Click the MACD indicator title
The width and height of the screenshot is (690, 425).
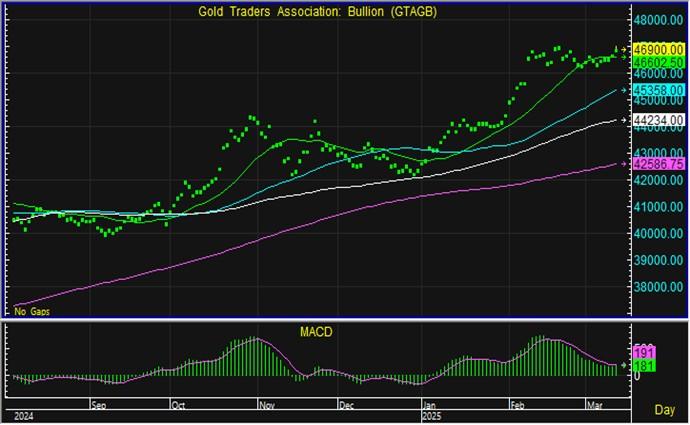[316, 332]
